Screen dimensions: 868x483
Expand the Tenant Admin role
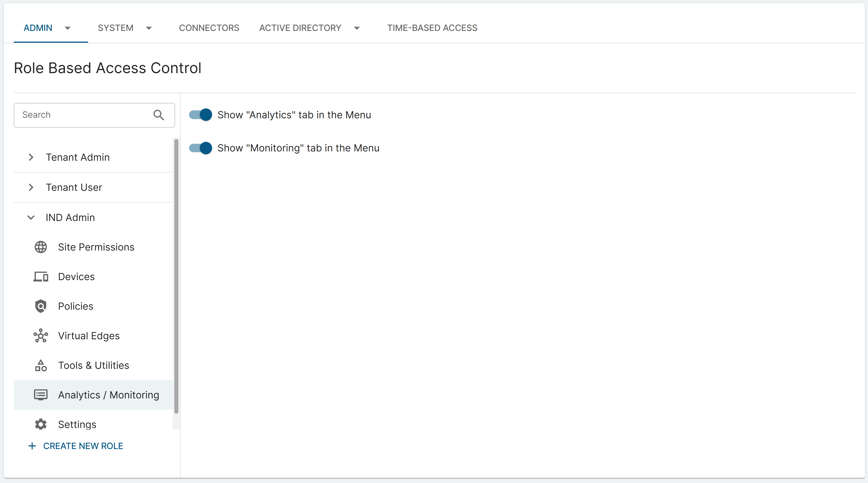(31, 157)
